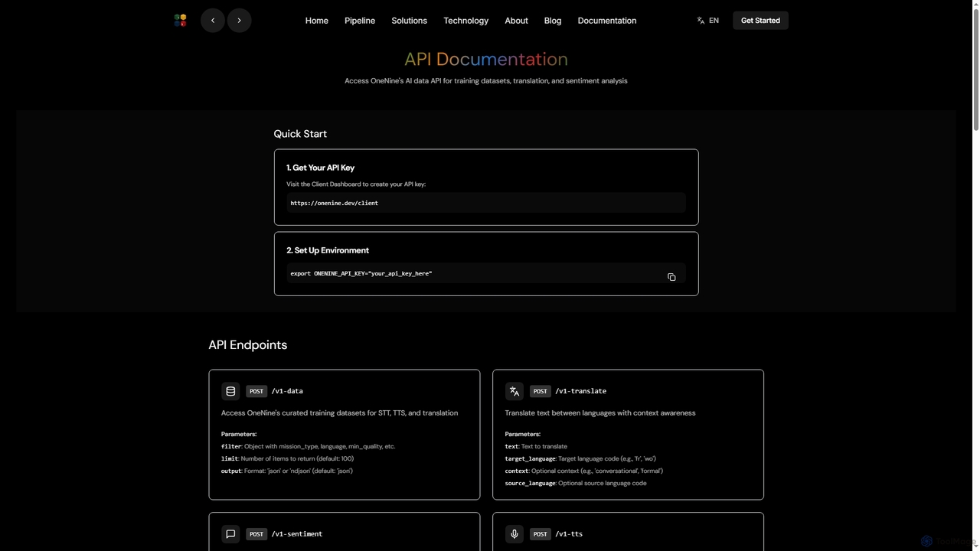Click the POST badge for /v1-tts
The image size is (980, 551).
[541, 534]
